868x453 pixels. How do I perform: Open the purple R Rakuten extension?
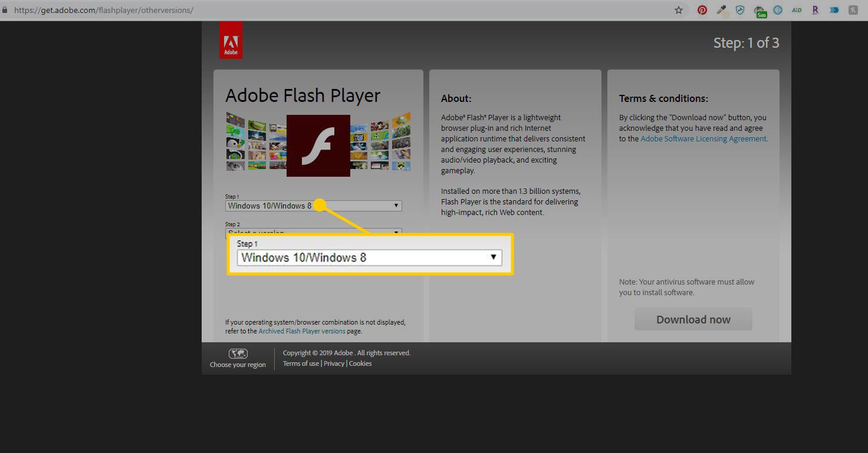click(816, 10)
